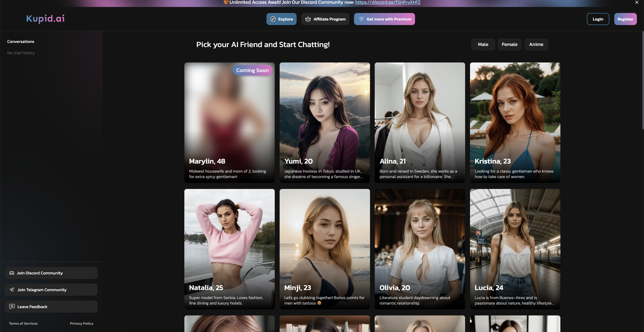The height and width of the screenshot is (332, 644).
Task: Filter characters by Anime
Action: coord(536,44)
